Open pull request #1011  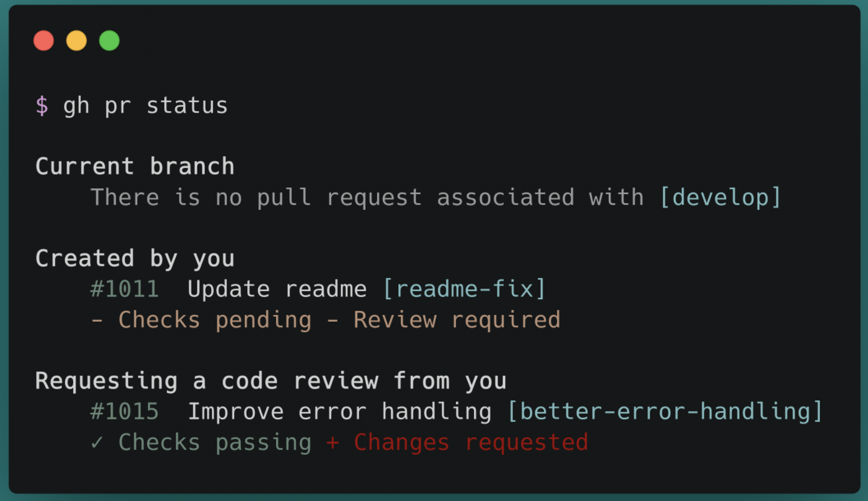124,289
